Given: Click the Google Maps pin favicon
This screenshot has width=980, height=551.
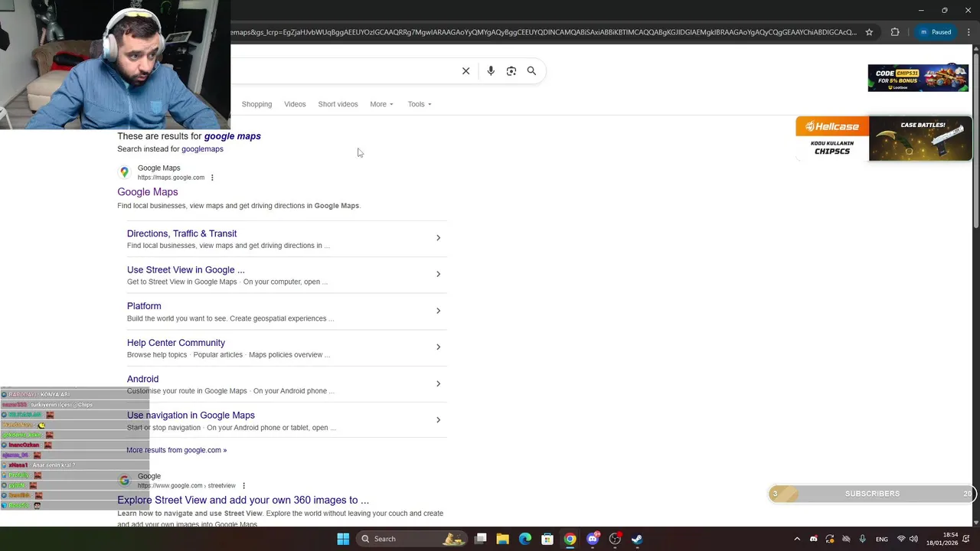Looking at the screenshot, I should (124, 172).
